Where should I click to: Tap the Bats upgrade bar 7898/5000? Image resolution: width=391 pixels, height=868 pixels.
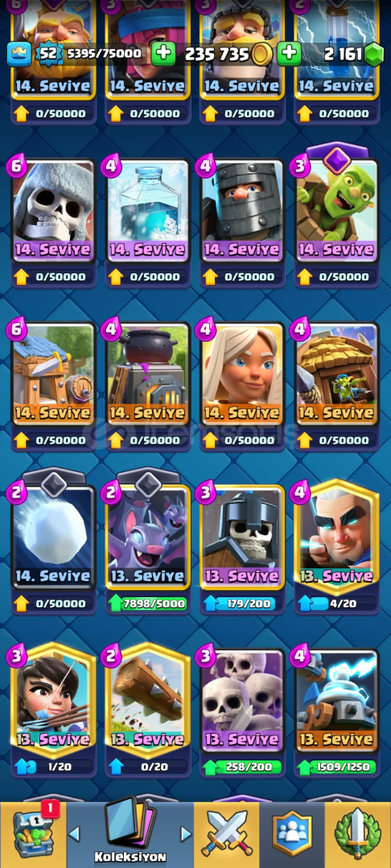(x=148, y=604)
